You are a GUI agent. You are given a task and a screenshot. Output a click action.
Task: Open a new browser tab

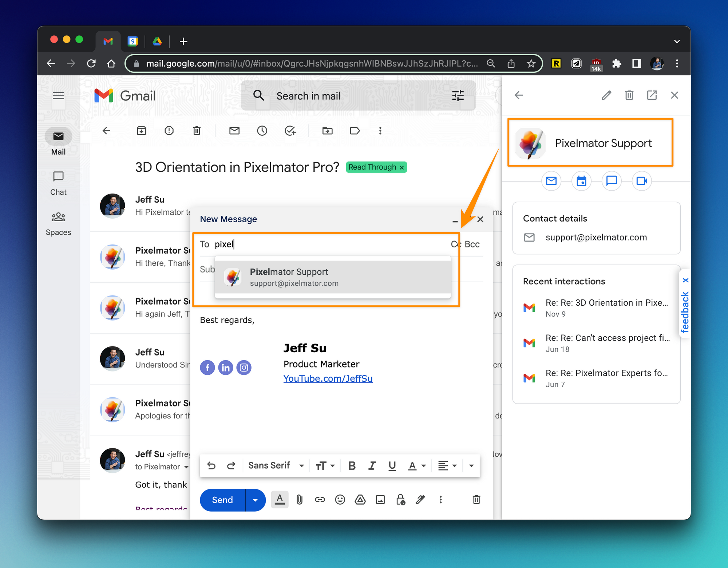[x=183, y=41]
